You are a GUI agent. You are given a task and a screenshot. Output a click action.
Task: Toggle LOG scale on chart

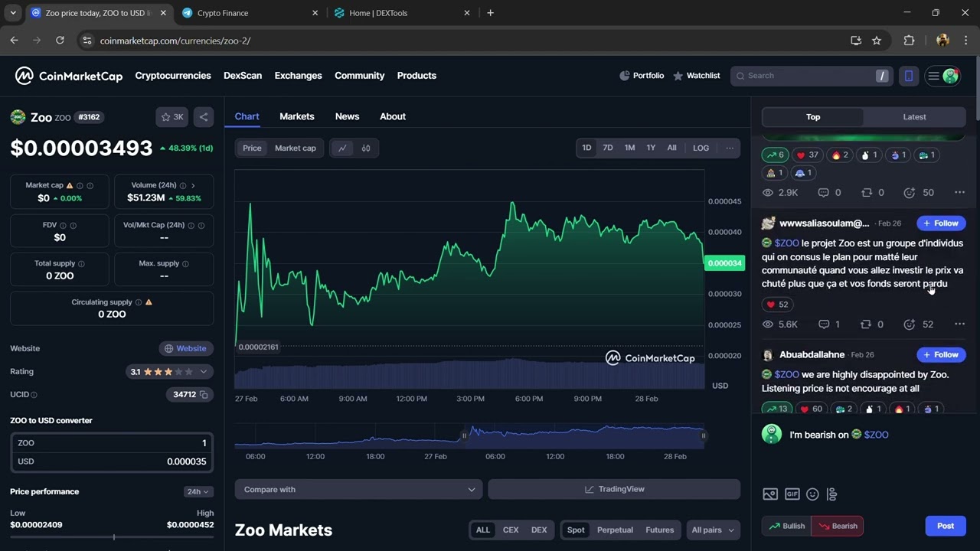[701, 148]
